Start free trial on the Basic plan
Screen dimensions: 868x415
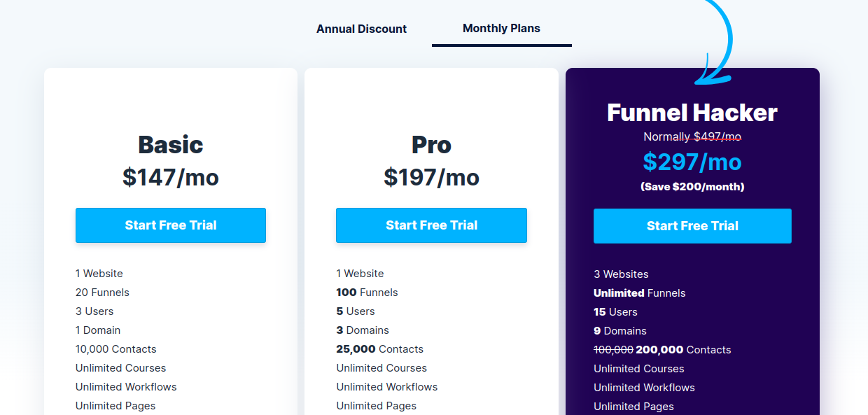[170, 225]
